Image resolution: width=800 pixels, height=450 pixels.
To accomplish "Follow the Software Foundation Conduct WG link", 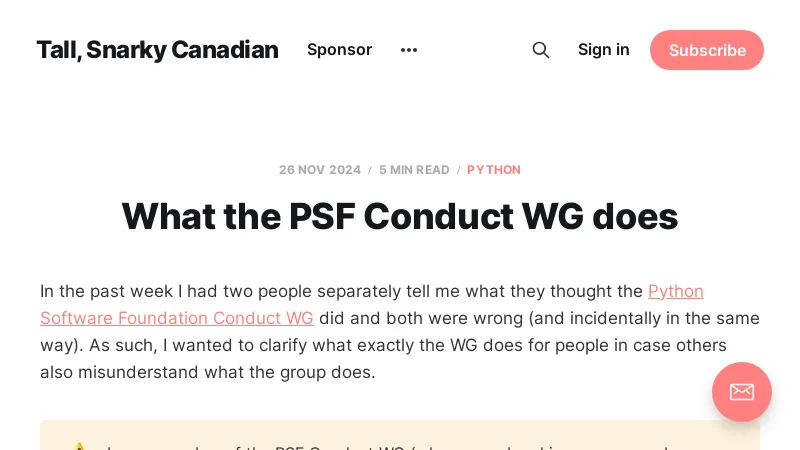I will pyautogui.click(x=177, y=318).
